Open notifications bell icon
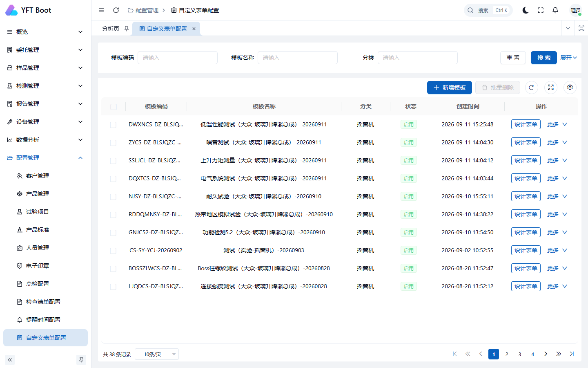Image resolution: width=588 pixels, height=368 pixels. 555,10
